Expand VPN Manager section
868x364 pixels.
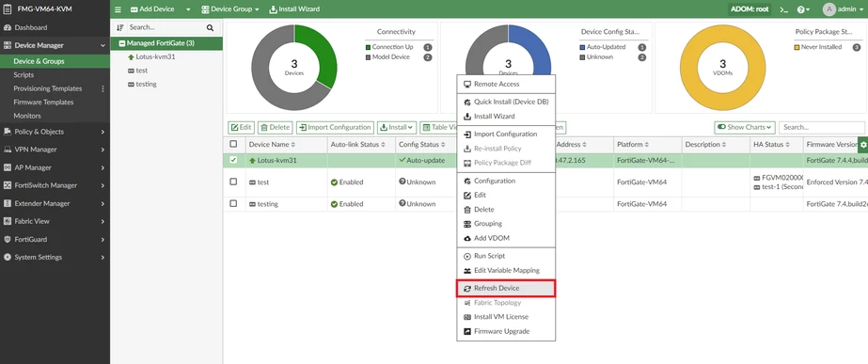55,150
